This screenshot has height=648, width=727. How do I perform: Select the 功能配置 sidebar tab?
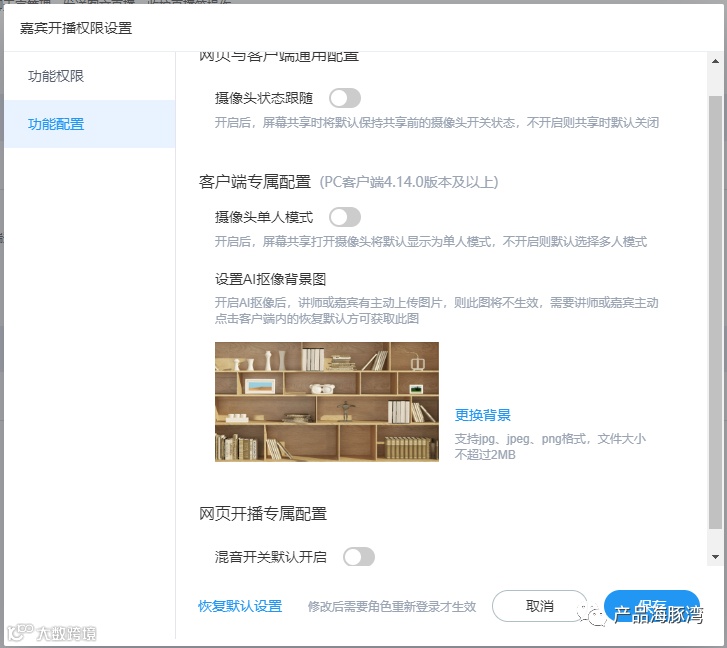[89, 124]
